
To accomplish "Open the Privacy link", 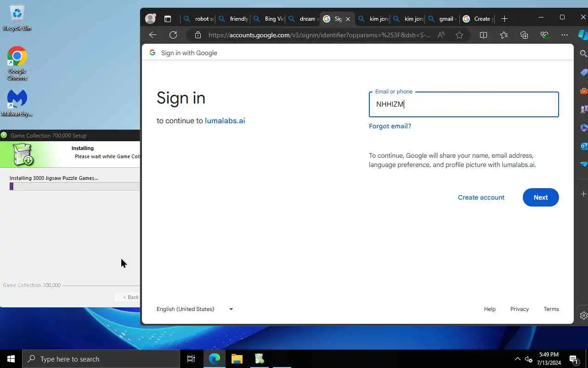I will [520, 309].
